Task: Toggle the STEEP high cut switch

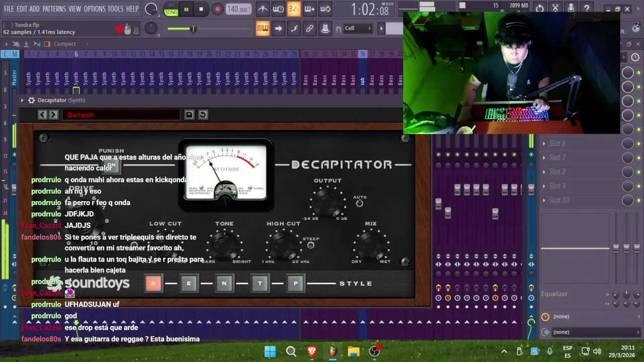Action: pyautogui.click(x=310, y=245)
